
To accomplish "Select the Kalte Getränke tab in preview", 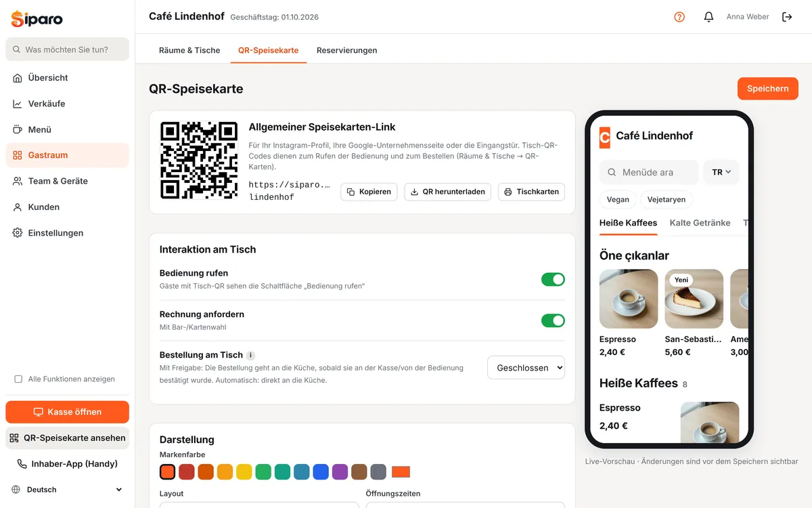I will [x=700, y=223].
